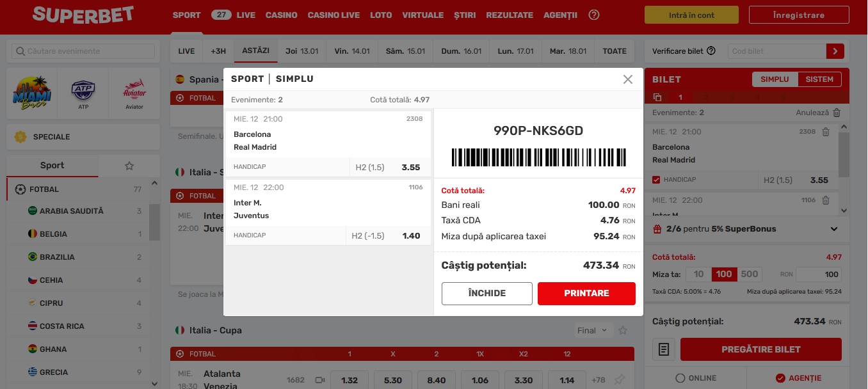The width and height of the screenshot is (868, 389).
Task: Show the favorites star tab
Action: point(129,166)
